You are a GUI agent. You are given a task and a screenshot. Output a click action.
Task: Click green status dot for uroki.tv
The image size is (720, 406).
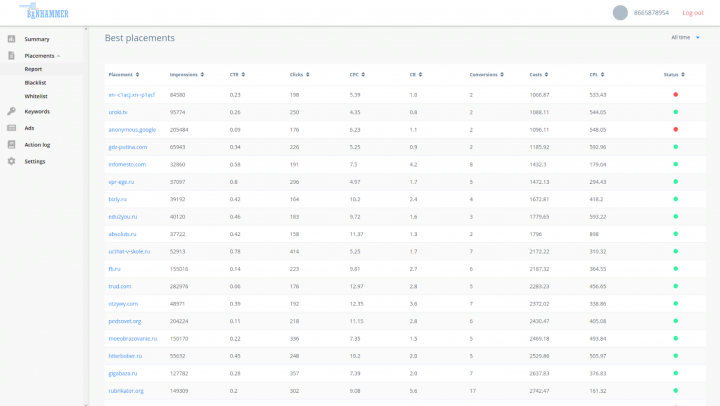coord(675,112)
